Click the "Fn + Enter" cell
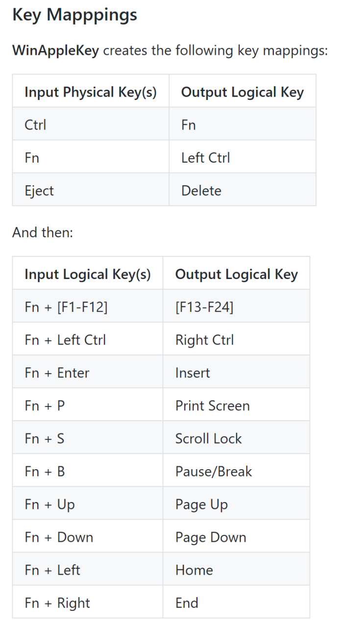The height and width of the screenshot is (630, 364). point(57,373)
